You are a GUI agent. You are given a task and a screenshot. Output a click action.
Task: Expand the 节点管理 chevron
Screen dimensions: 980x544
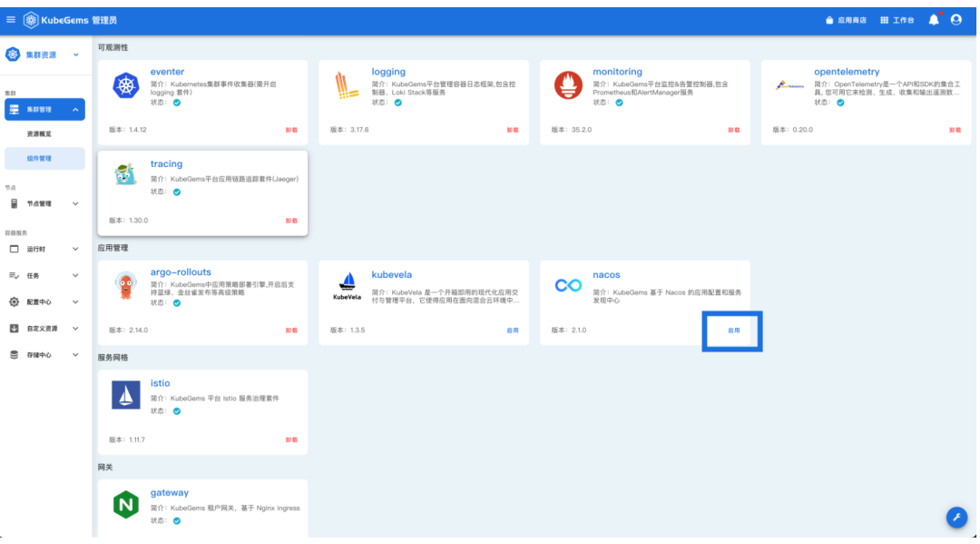pyautogui.click(x=75, y=203)
